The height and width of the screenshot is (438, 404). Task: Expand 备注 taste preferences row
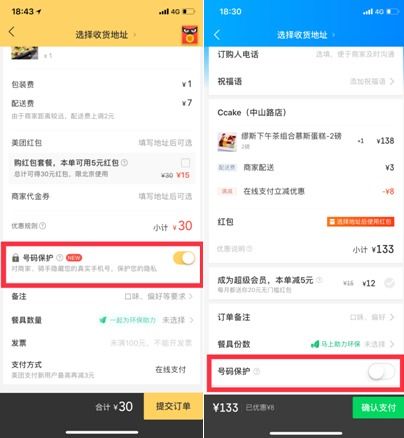point(102,296)
